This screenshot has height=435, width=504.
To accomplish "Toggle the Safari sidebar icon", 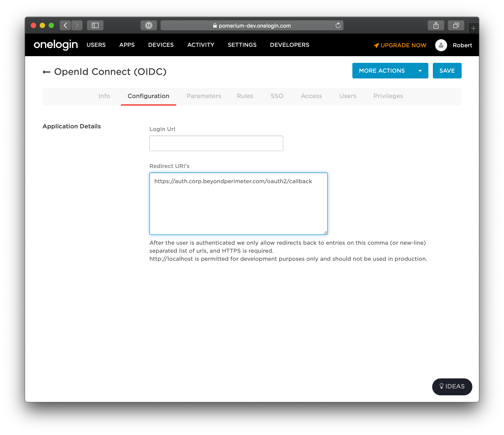I will (x=95, y=25).
